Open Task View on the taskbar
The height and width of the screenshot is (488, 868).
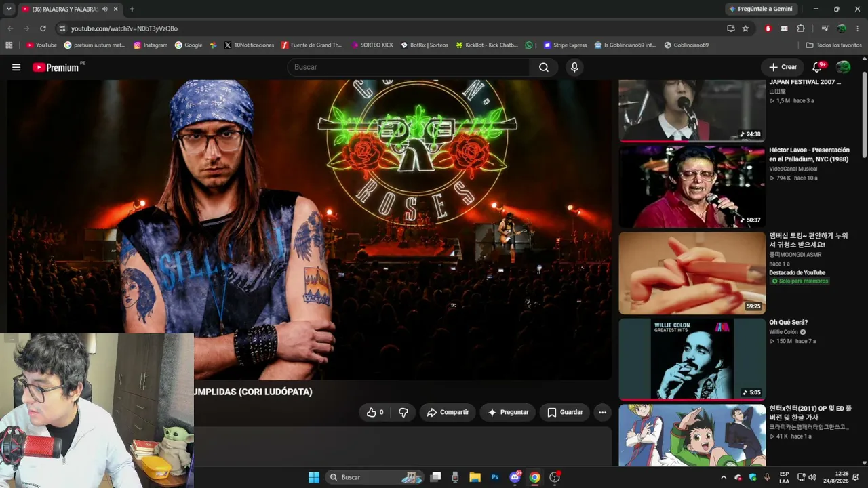pos(435,477)
